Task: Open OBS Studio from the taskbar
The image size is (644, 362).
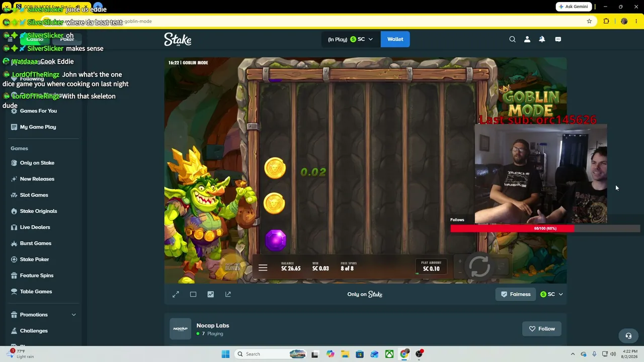Action: click(x=419, y=354)
